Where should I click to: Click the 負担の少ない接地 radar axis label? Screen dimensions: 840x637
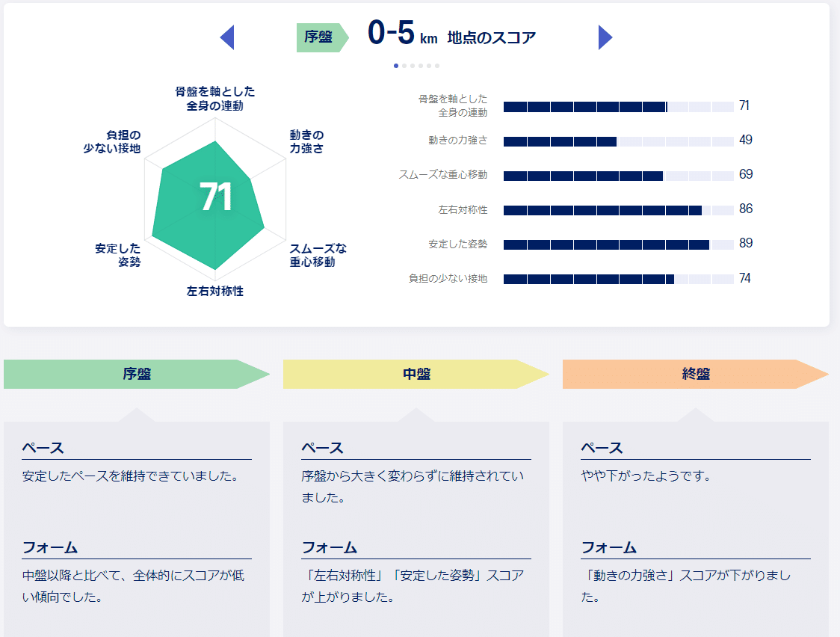[112, 142]
